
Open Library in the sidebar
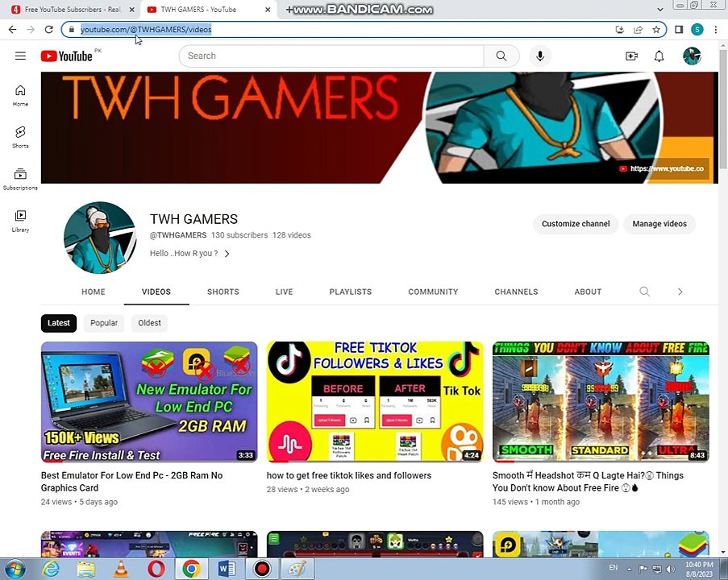20,221
